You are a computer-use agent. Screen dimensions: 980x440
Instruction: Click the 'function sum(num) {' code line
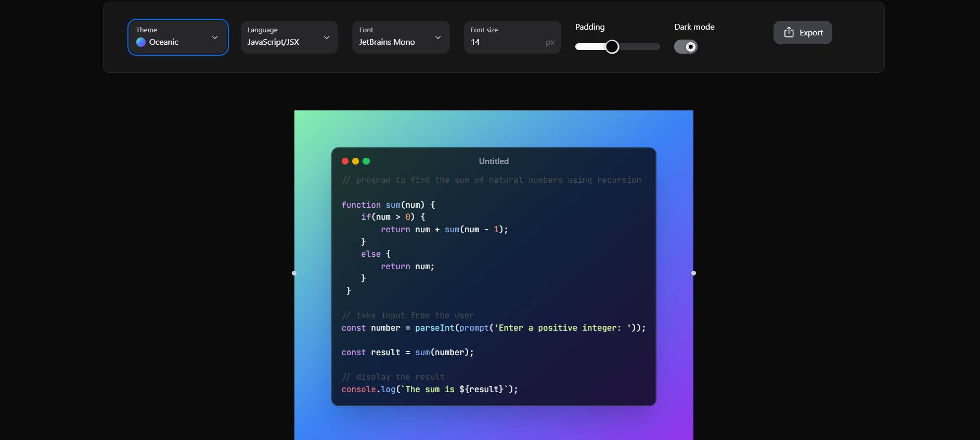[388, 205]
